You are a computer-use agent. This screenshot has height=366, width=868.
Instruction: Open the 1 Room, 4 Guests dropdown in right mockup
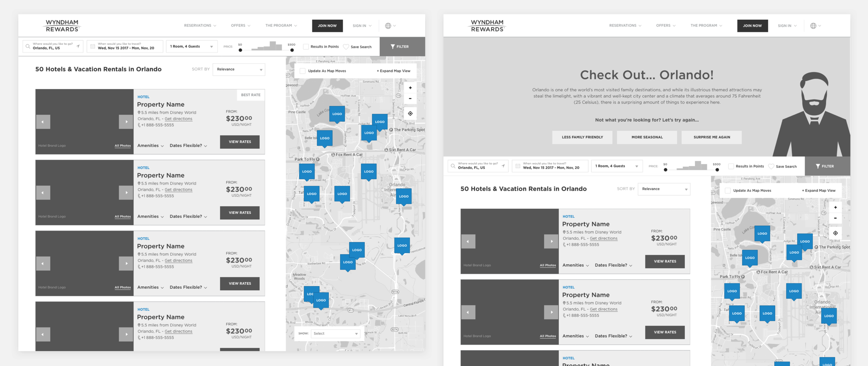click(x=617, y=166)
